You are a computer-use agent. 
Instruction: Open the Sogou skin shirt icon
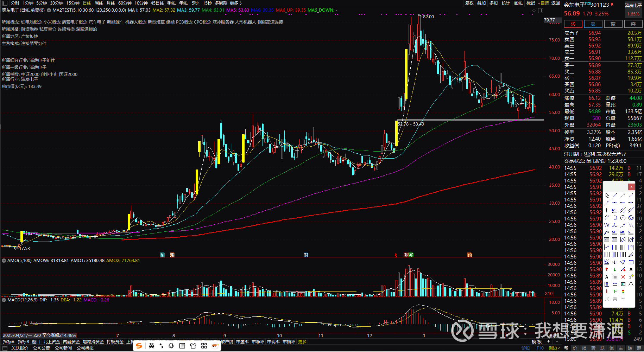[x=193, y=346]
